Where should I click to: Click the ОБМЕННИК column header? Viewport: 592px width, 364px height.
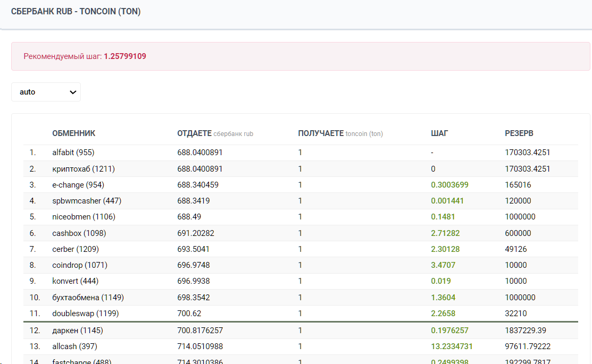coord(73,133)
